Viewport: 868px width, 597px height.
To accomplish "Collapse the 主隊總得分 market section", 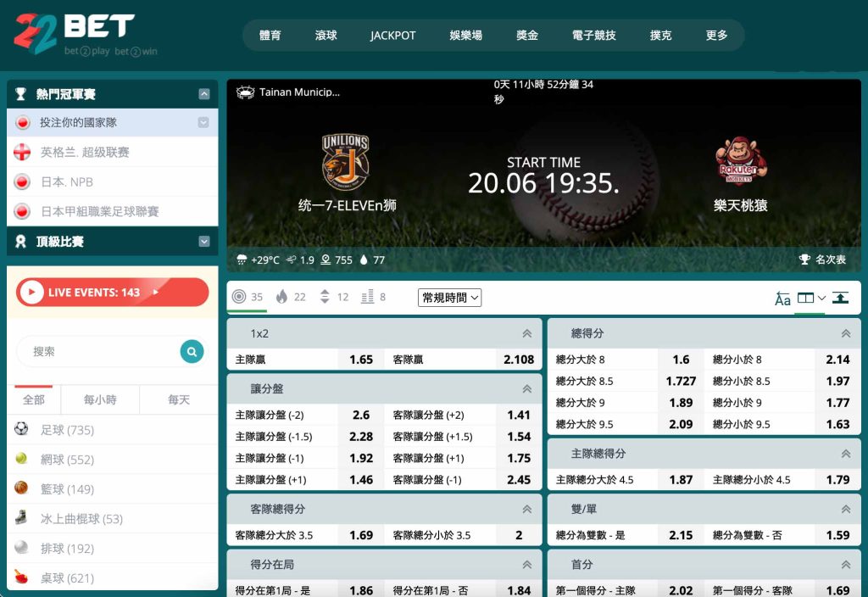I will tap(846, 454).
